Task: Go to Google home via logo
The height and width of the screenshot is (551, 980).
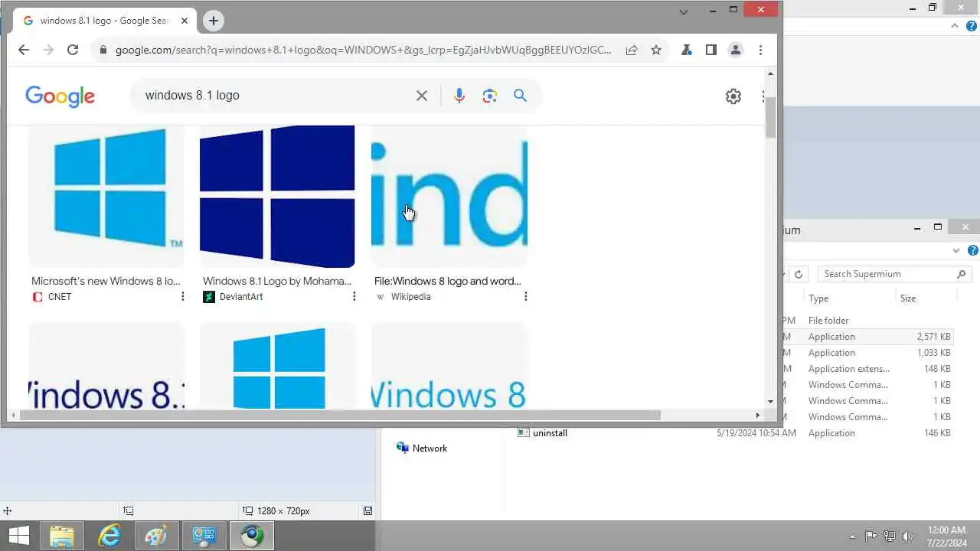Action: tap(60, 96)
